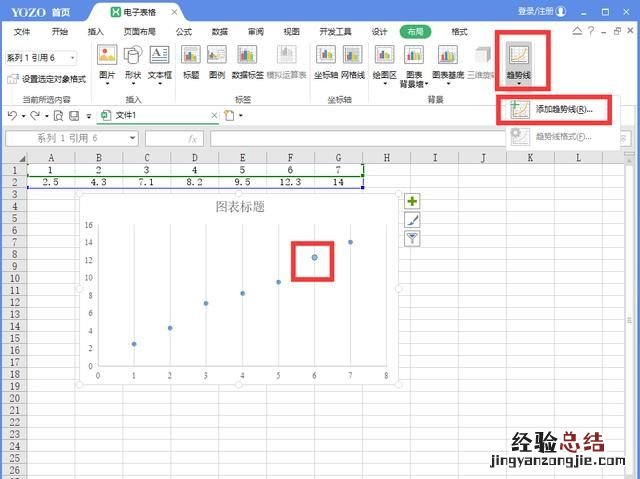Image resolution: width=640 pixels, height=479 pixels.
Task: Select the data point at x=1
Action: click(x=134, y=344)
